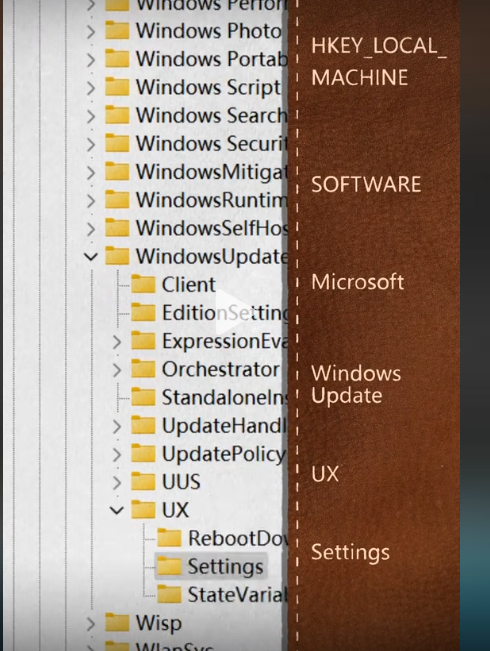The image size is (490, 651).
Task: Expand the Orchestrator key chevron
Action: 117,370
